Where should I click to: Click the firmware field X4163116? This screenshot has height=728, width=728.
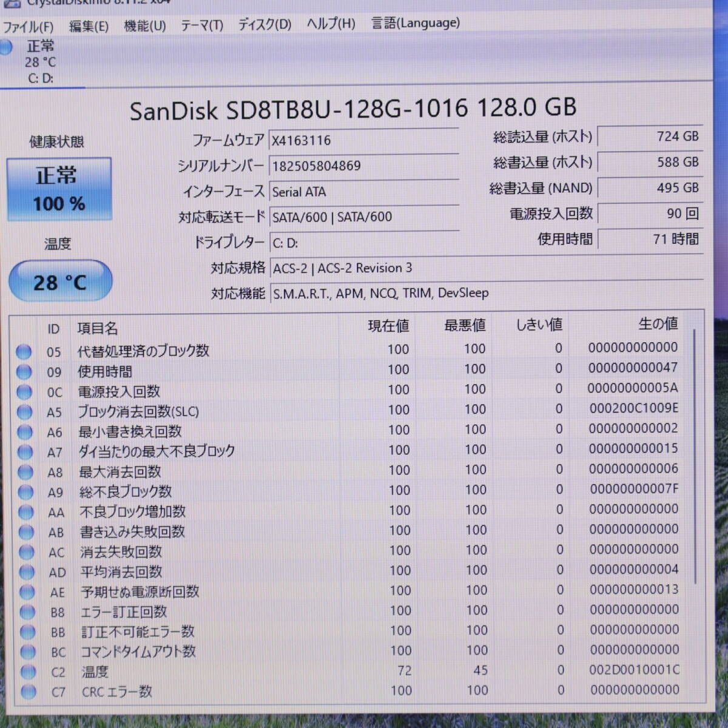(363, 140)
